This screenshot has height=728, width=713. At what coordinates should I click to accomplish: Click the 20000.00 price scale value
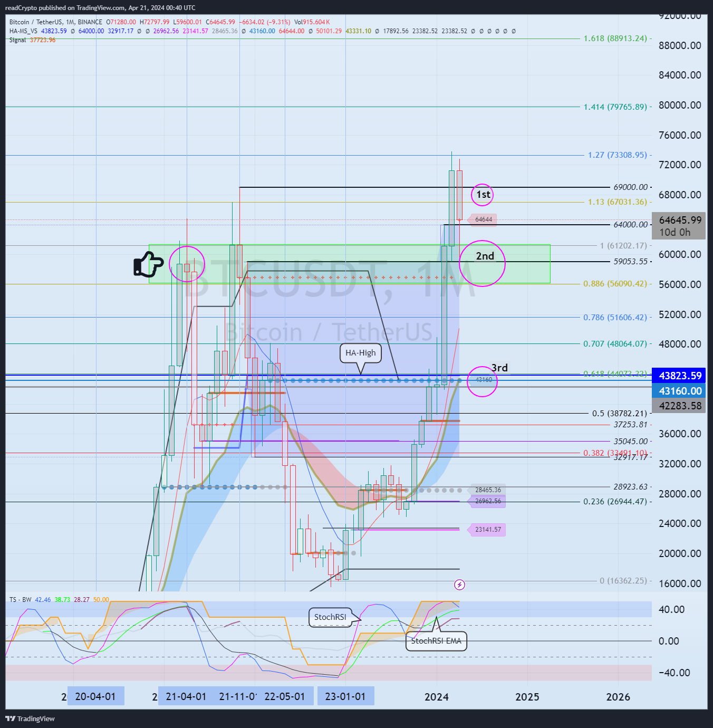680,553
